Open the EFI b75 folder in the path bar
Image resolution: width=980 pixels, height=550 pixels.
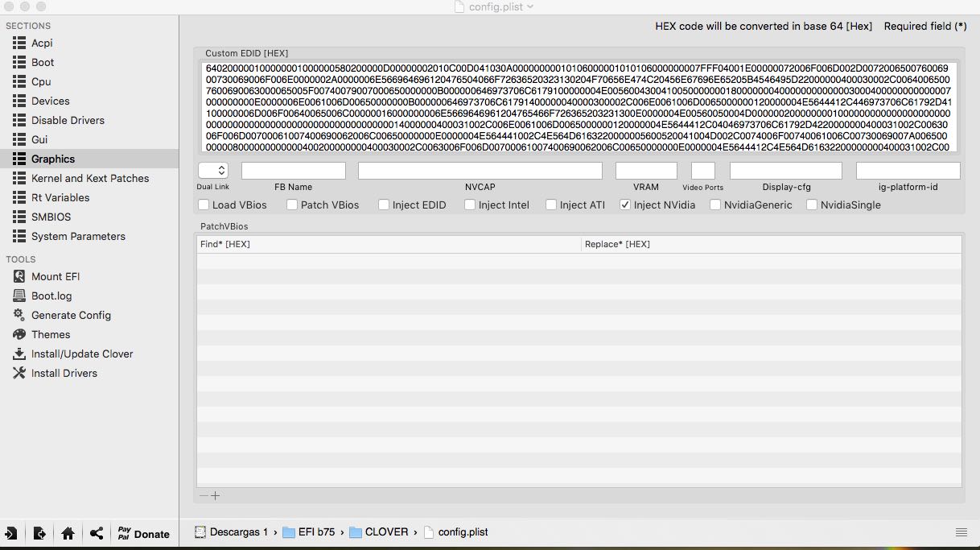(x=309, y=532)
